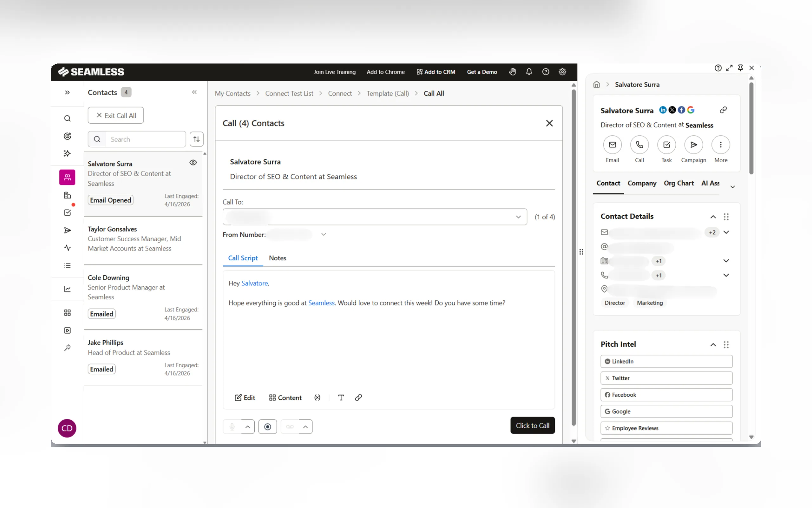Select the Call Script tab
Viewport: 812px width, 508px height.
[x=243, y=258]
